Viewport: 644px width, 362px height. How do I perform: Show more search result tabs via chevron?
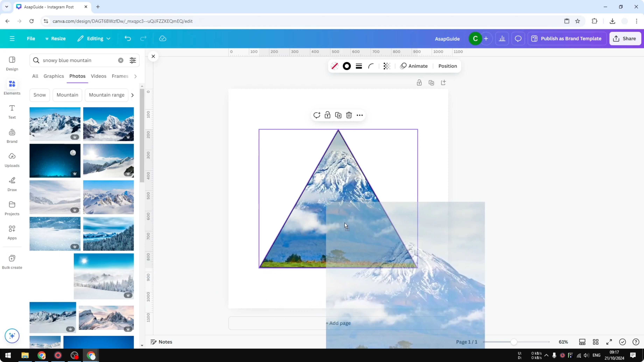click(x=135, y=76)
